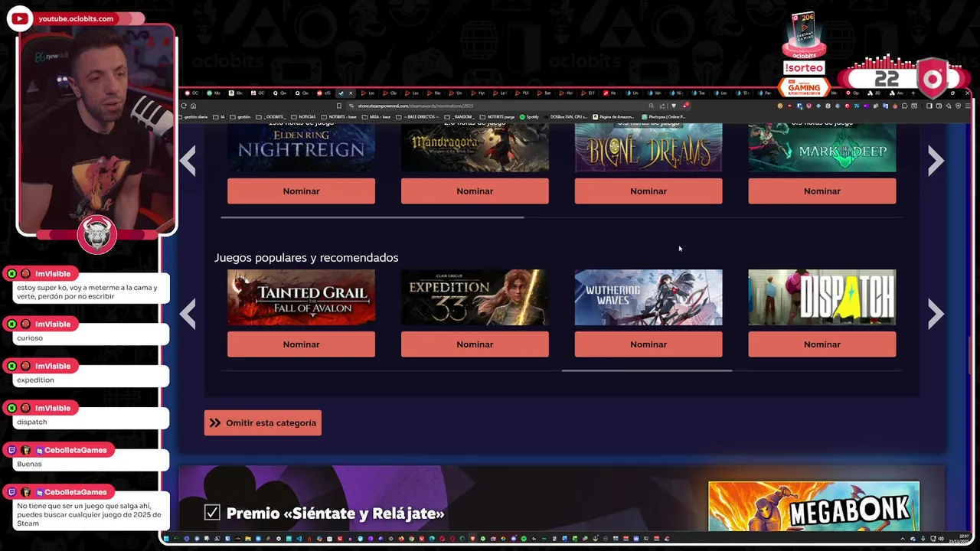Open a new browser tab
This screenshot has height=551, width=980.
point(913,93)
